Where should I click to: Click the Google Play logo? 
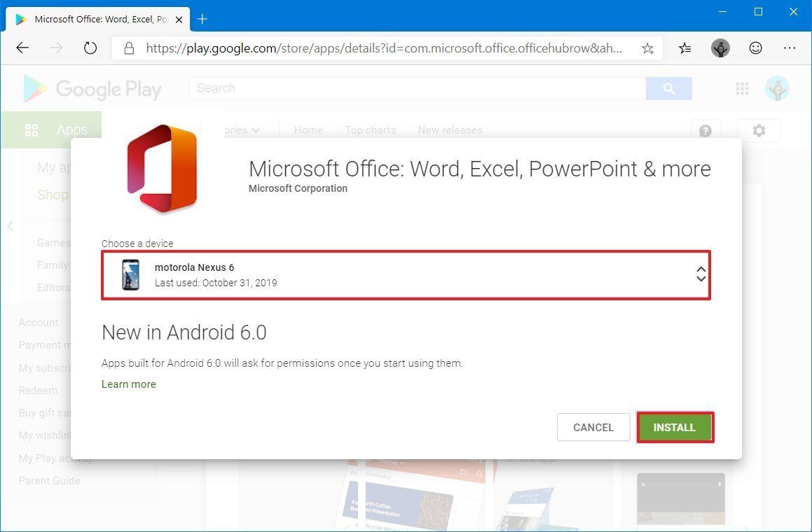[x=91, y=88]
